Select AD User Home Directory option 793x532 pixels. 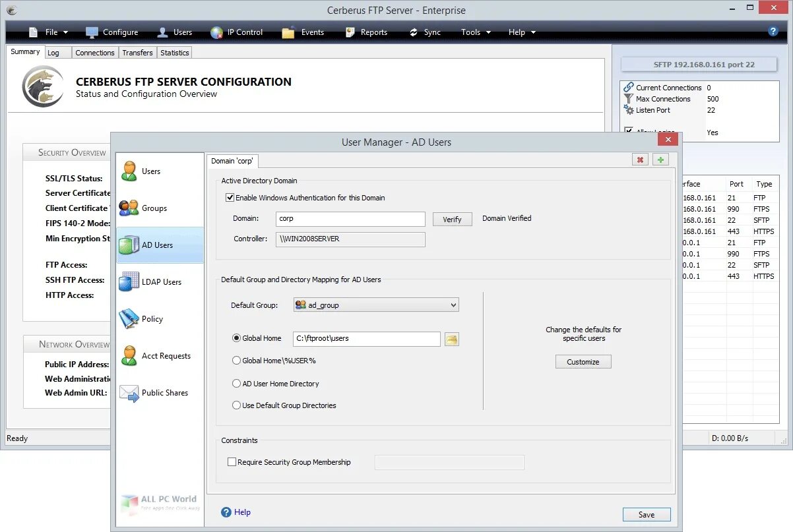[236, 384]
